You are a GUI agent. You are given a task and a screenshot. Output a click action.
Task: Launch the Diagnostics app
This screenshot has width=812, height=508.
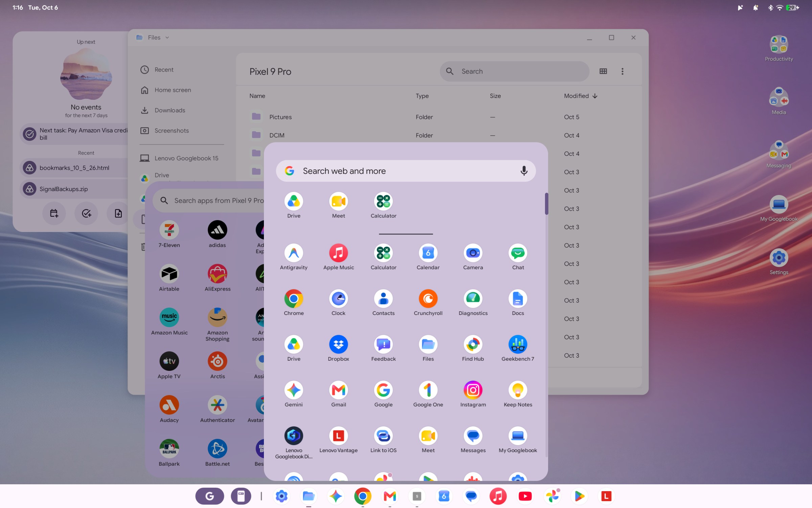pos(473,302)
